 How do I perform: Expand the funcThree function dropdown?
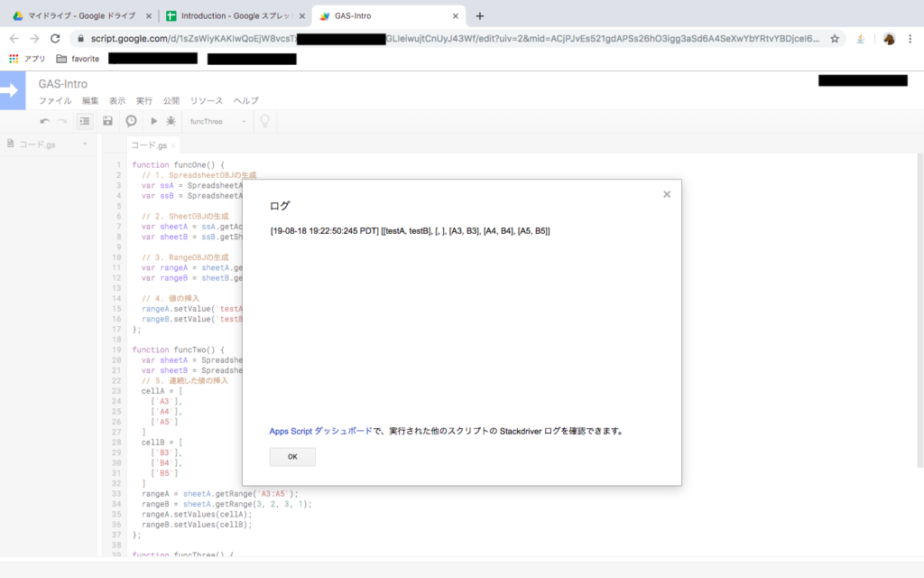[217, 121]
